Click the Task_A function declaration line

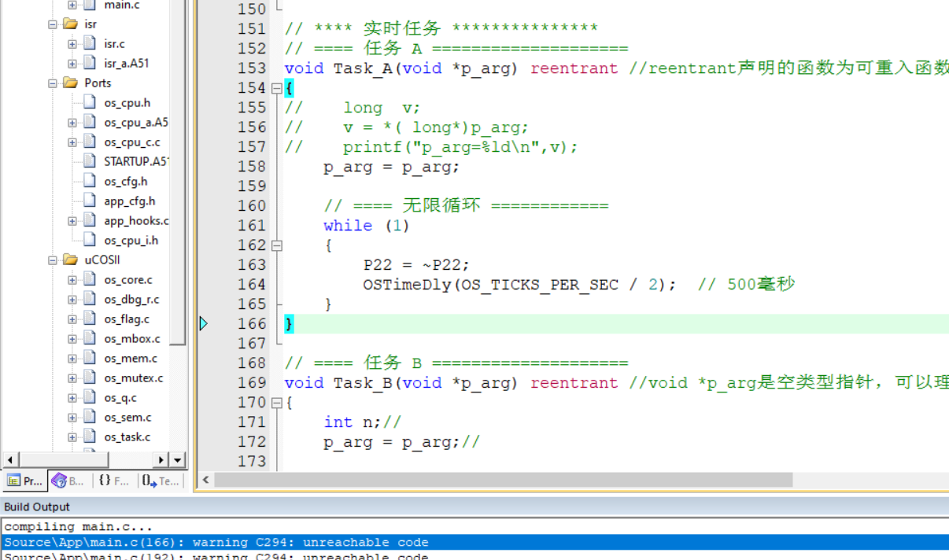tap(617, 68)
